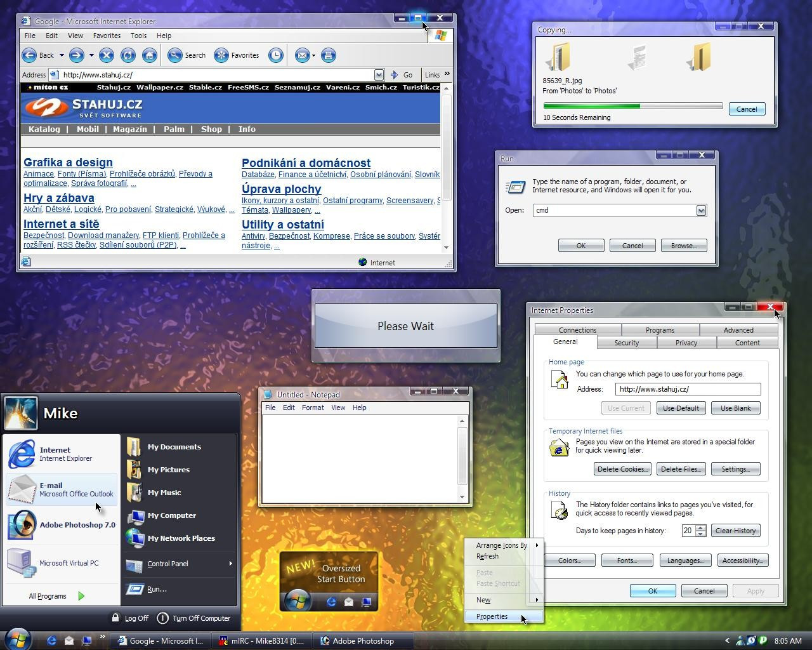
Task: Open Favorites star icon in IE toolbar
Action: (x=221, y=55)
